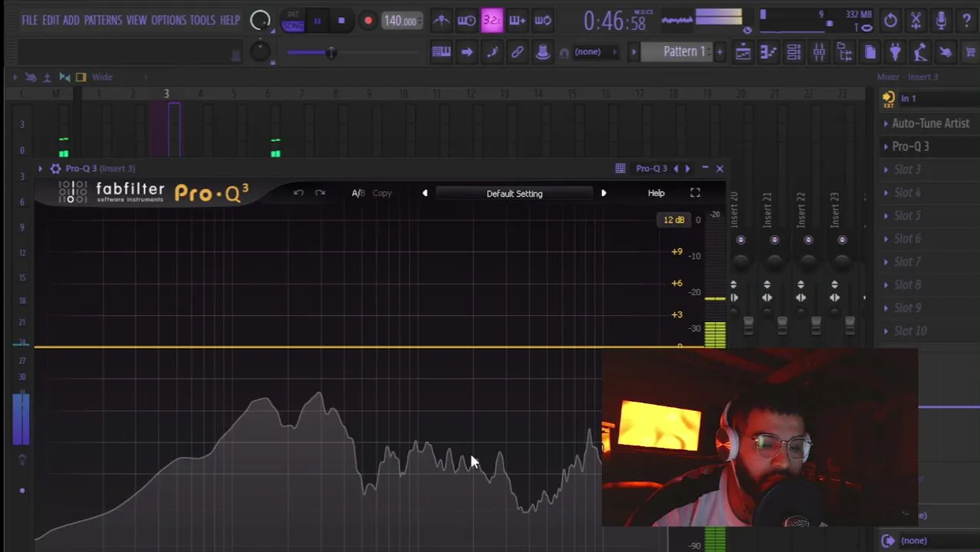Click the project files page icon
Viewport: 980px width, 552px height.
870,52
